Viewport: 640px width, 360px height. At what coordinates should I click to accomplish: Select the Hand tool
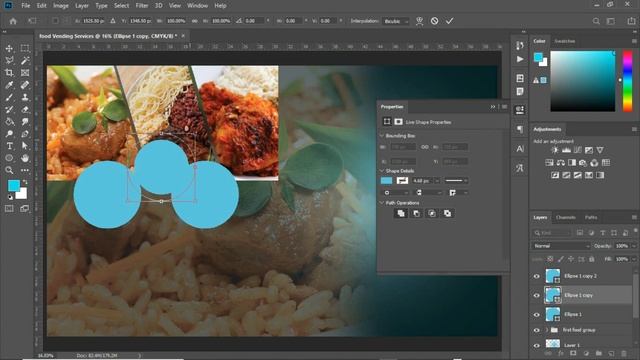[x=25, y=158]
